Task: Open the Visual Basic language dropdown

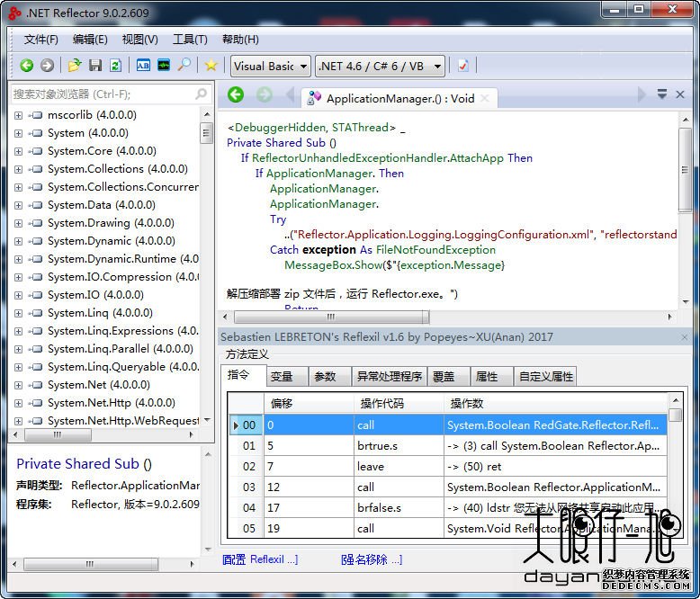Action: click(x=271, y=67)
